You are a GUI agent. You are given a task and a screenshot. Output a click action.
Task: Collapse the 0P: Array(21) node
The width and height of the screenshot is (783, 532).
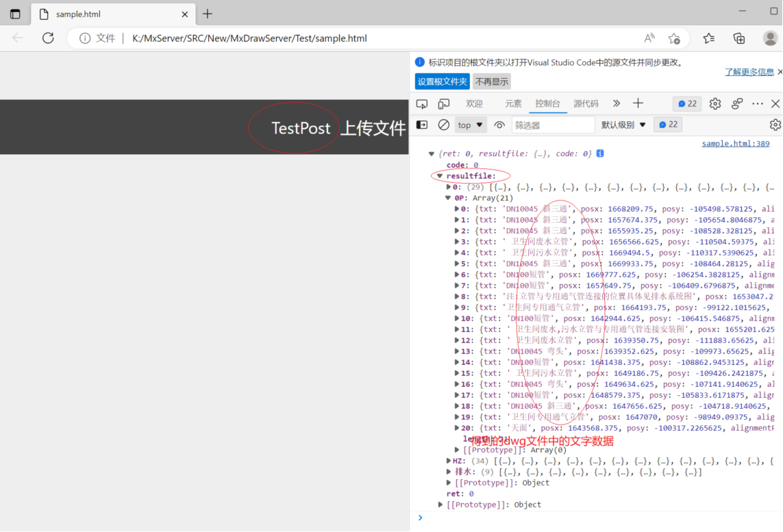point(449,198)
